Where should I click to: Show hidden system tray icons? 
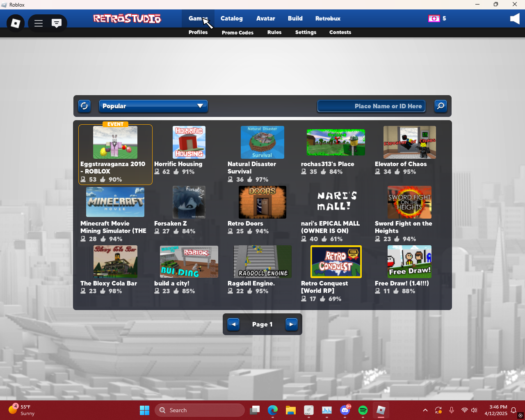tap(425, 410)
